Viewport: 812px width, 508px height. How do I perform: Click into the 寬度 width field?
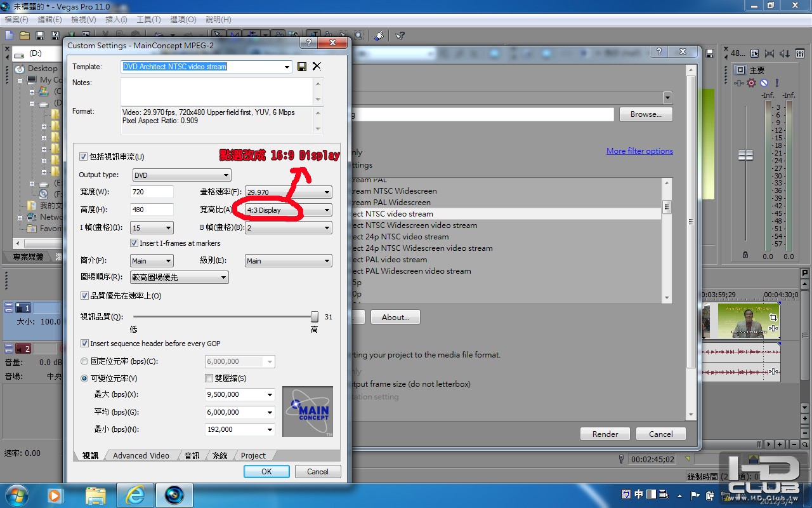point(152,192)
